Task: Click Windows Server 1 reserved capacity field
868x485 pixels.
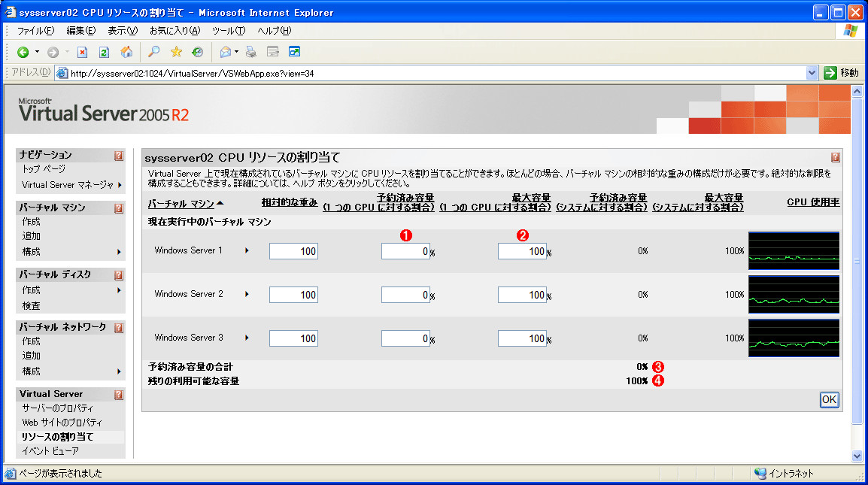Action: coord(405,251)
